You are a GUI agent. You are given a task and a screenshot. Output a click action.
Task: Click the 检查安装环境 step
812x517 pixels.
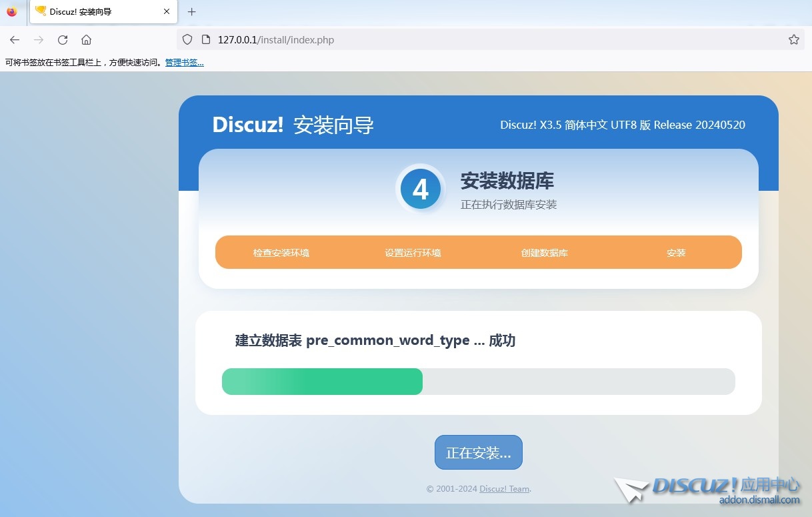coord(281,253)
